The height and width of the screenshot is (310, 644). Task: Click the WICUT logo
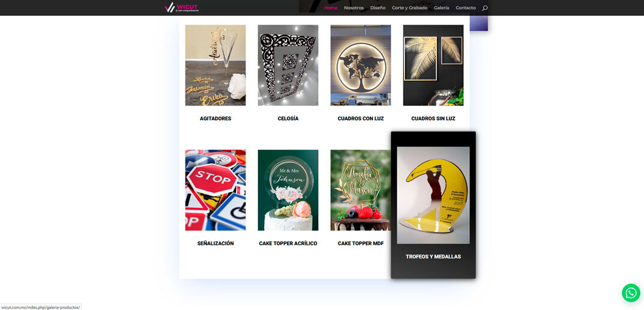[181, 7]
